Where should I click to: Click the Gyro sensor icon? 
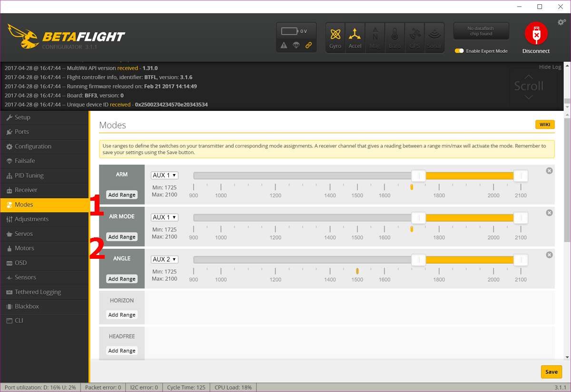[335, 37]
